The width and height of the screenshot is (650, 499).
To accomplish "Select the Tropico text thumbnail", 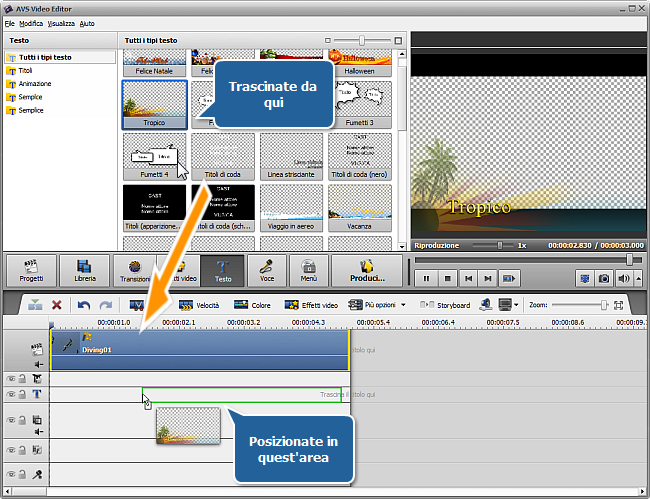I will 154,105.
